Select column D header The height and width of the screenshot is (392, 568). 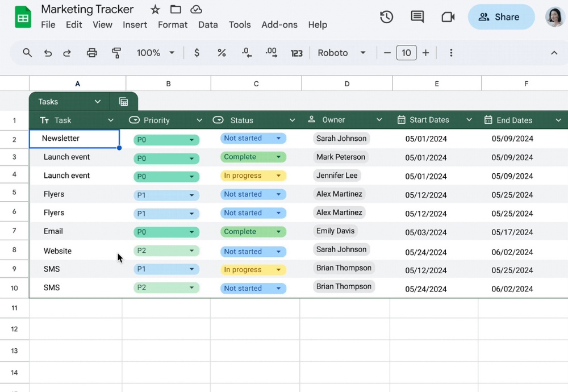(346, 84)
